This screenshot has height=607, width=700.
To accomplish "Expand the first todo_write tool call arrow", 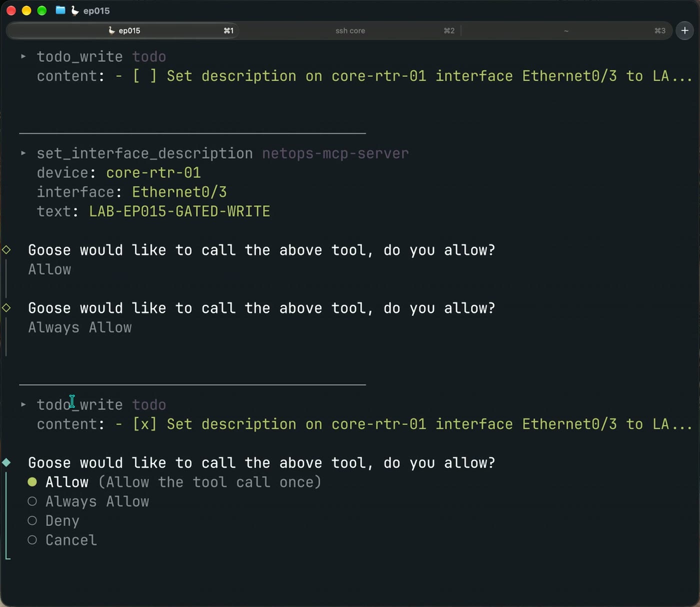I will point(23,56).
